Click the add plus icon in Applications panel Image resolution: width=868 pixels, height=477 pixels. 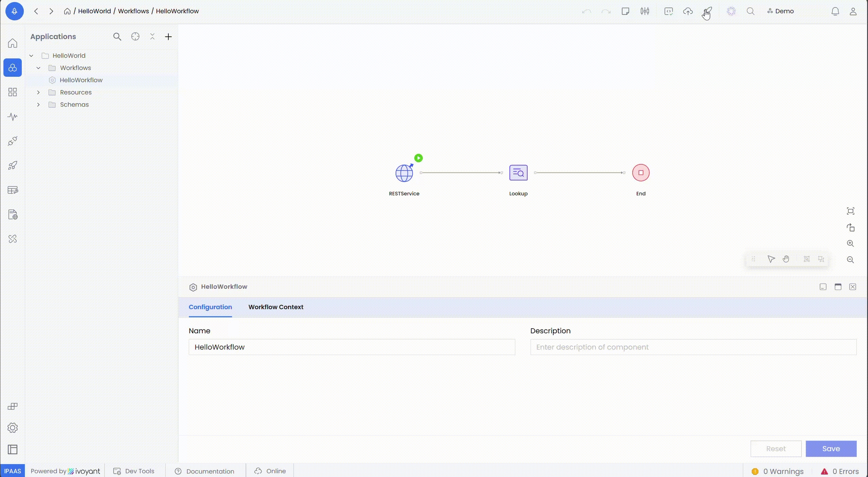point(168,37)
